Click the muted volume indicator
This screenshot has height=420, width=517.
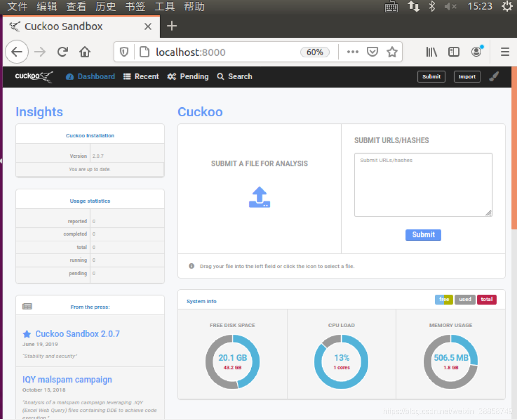coord(450,6)
